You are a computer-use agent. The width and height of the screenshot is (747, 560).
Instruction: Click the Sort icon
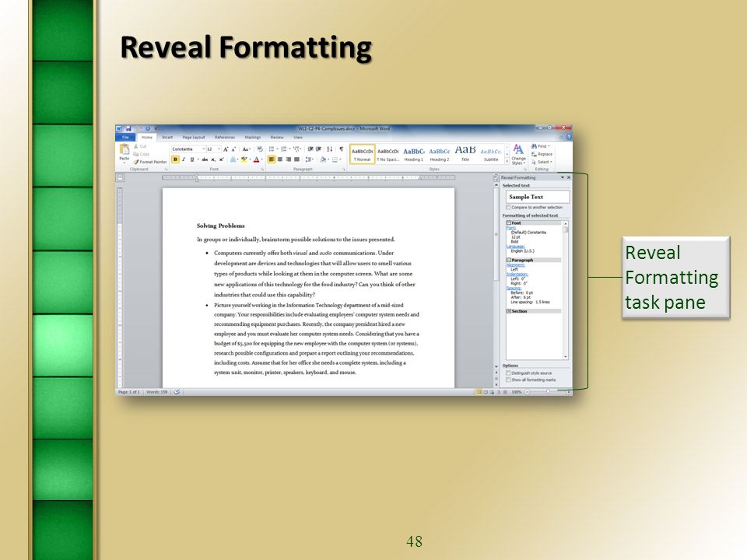[330, 149]
